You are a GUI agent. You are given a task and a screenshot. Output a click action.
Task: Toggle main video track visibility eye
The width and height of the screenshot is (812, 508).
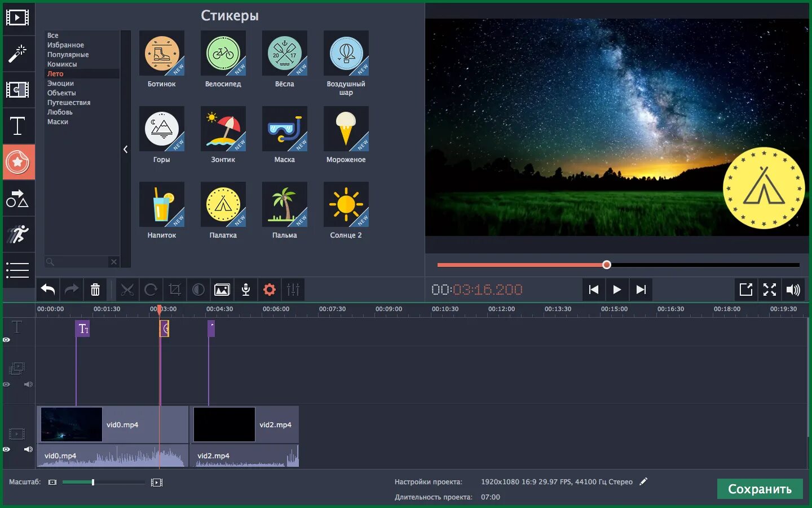tap(6, 449)
